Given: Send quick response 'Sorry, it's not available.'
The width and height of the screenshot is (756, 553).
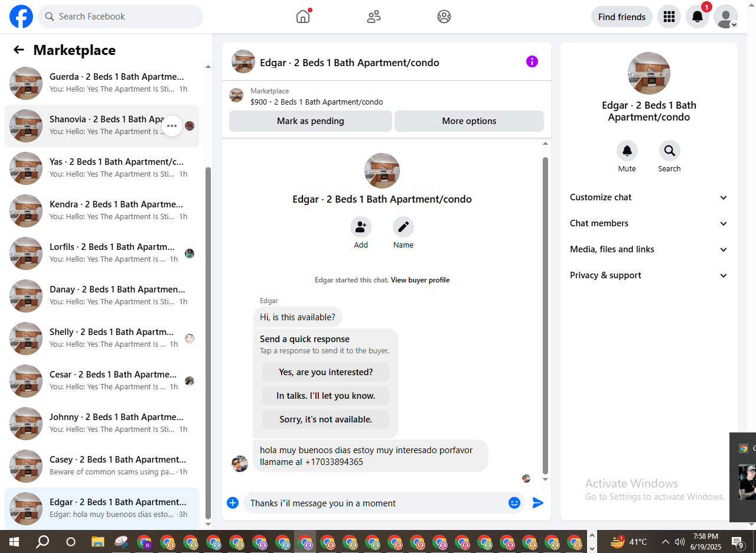Looking at the screenshot, I should coord(326,419).
